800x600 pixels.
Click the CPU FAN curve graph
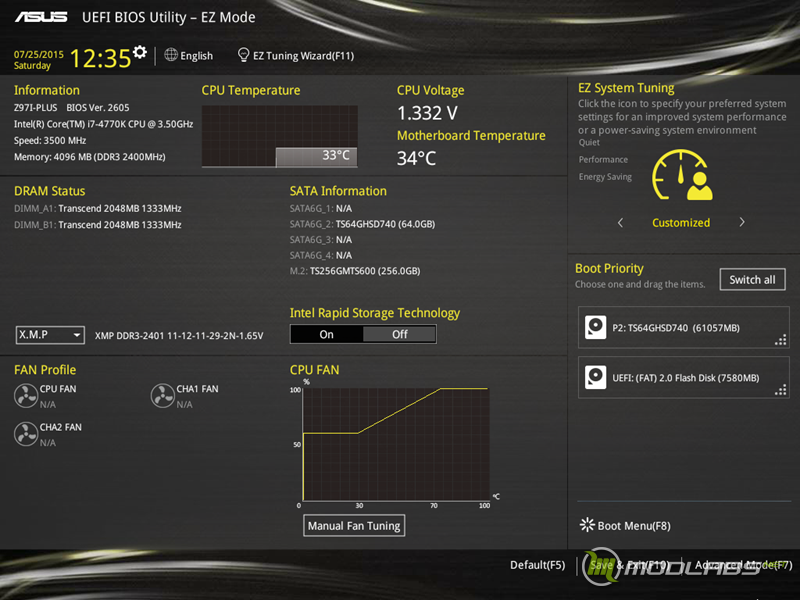(x=396, y=444)
